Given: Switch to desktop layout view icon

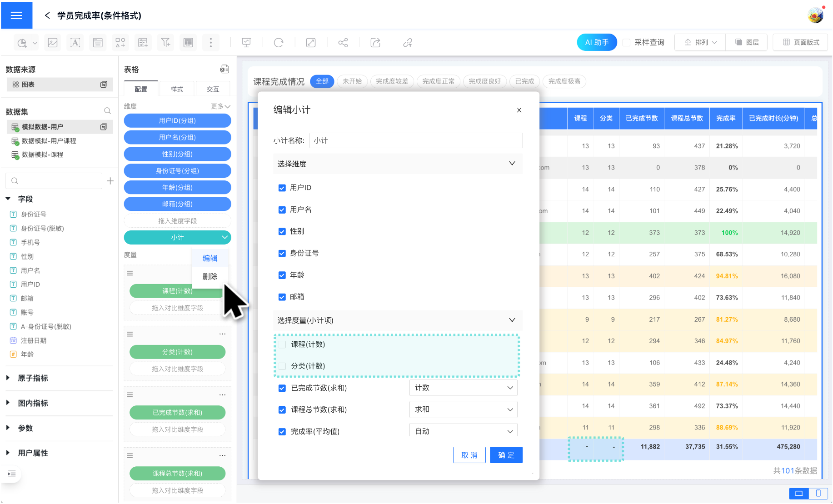Looking at the screenshot, I should (x=799, y=493).
